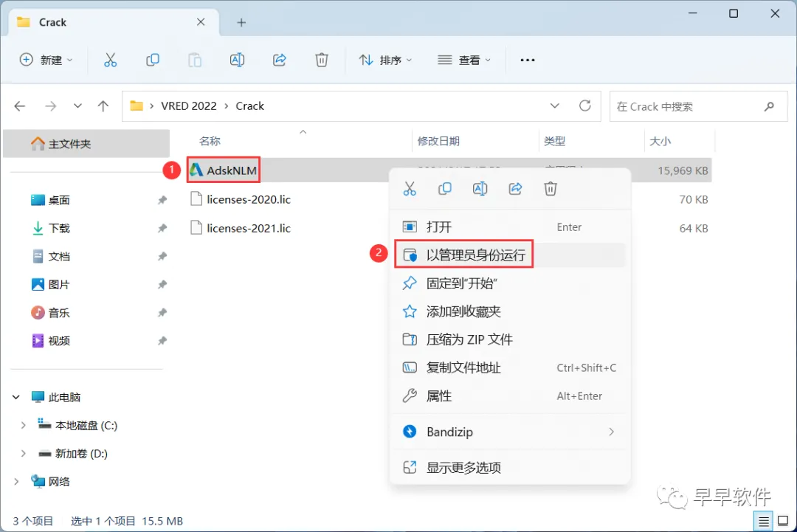Click Crack in the address breadcrumb
The image size is (797, 532).
coord(249,106)
